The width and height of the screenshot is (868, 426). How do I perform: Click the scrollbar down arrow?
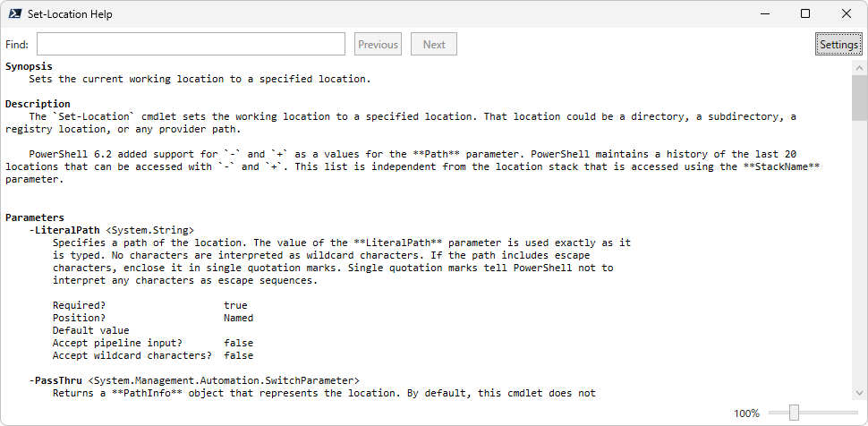[859, 391]
